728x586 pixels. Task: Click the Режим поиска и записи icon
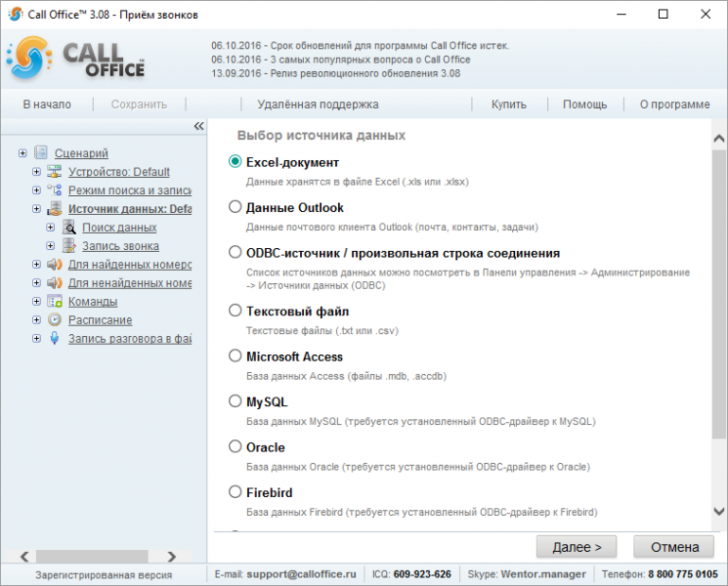click(55, 189)
